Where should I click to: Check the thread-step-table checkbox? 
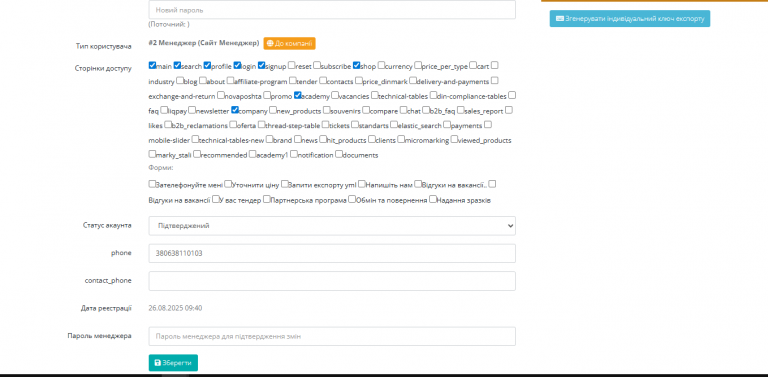click(x=262, y=125)
